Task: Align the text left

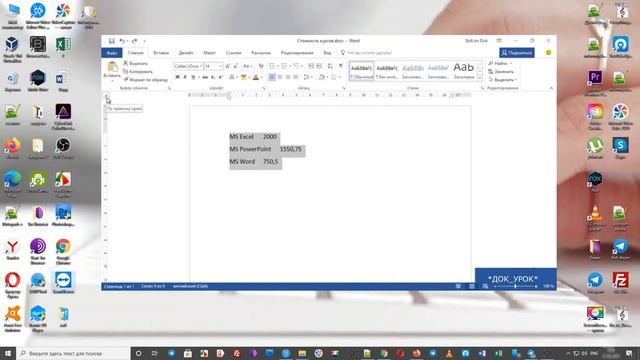Action: [272, 77]
